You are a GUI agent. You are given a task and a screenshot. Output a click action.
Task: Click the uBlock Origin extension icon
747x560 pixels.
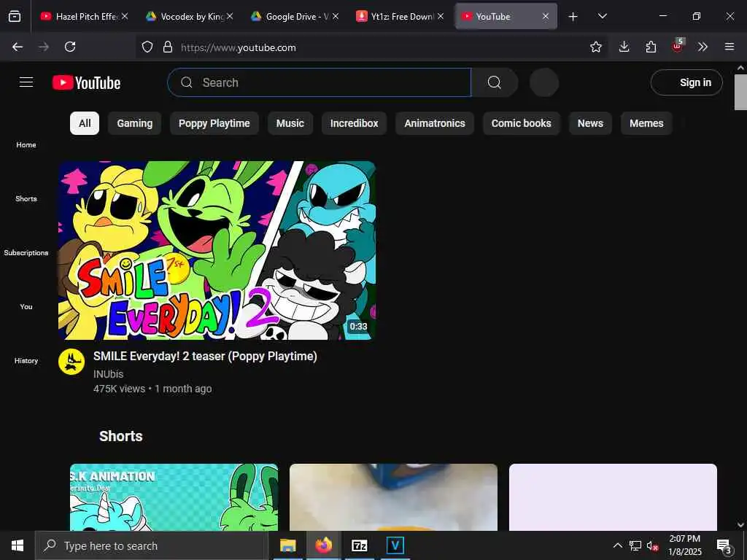[x=678, y=46]
